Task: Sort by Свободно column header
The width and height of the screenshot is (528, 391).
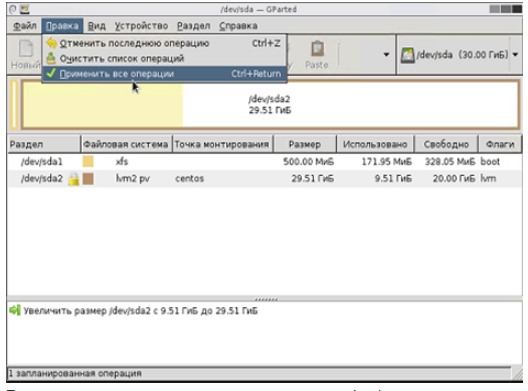Action: [446, 144]
